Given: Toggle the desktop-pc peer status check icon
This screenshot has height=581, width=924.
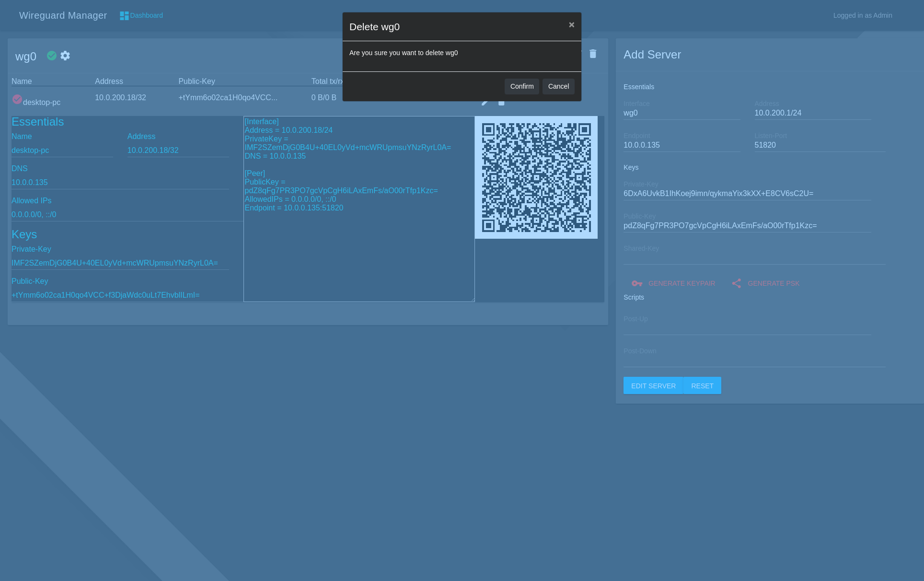Looking at the screenshot, I should tap(17, 99).
